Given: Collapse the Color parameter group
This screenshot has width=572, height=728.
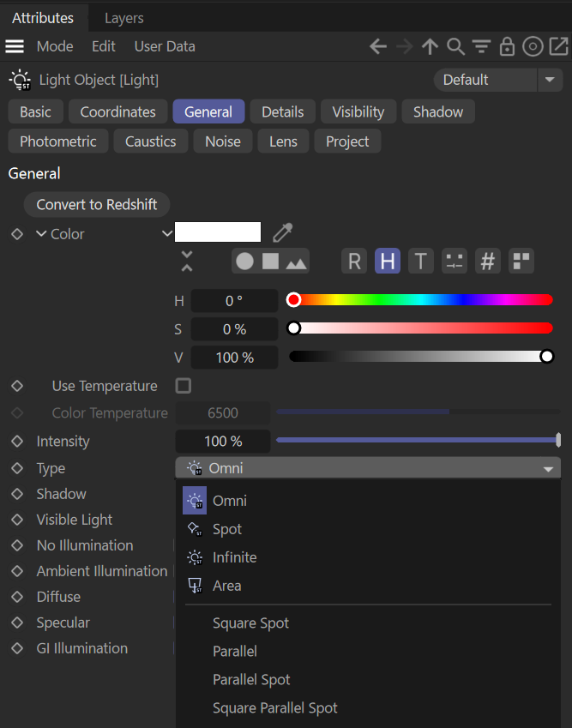Looking at the screenshot, I should (41, 234).
